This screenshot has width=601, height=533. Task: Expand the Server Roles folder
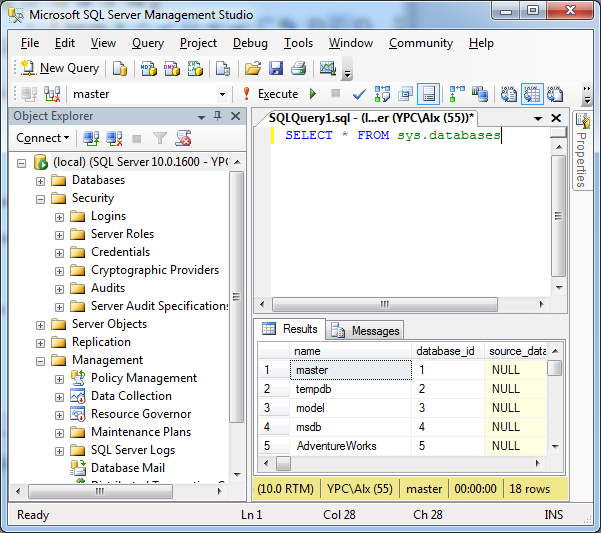click(59, 235)
